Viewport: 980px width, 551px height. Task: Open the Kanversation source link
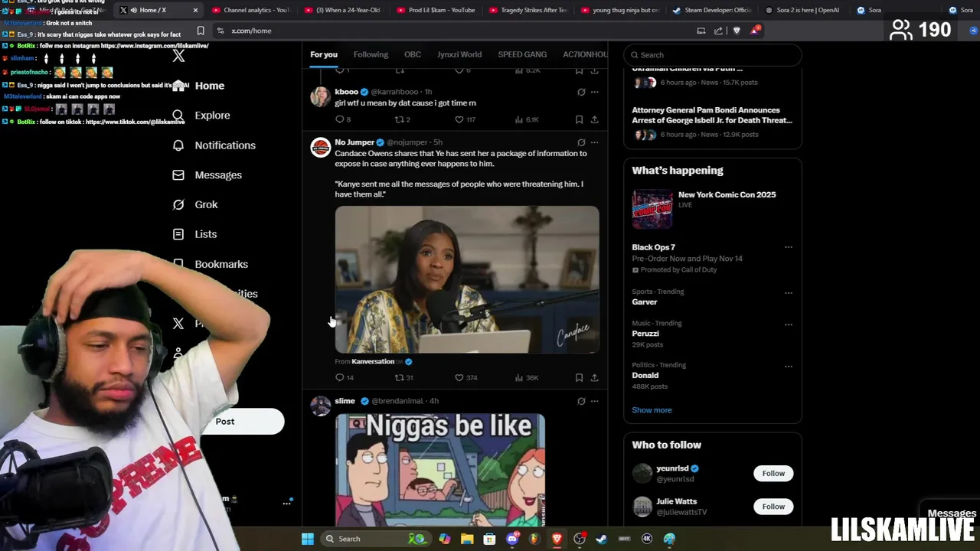coord(373,361)
